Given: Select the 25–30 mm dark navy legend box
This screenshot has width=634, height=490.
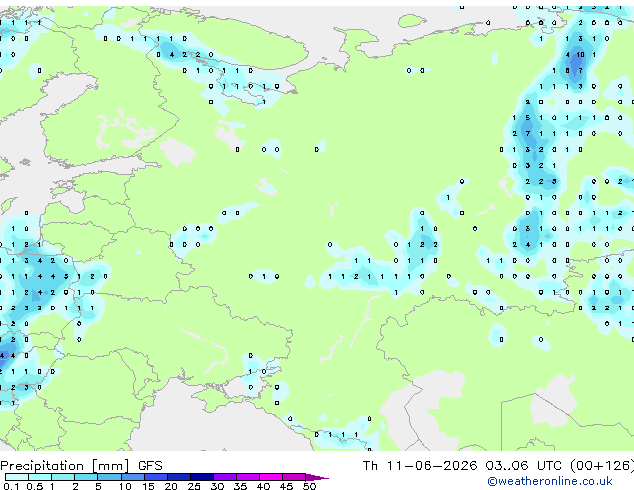Looking at the screenshot, I should point(202,477).
